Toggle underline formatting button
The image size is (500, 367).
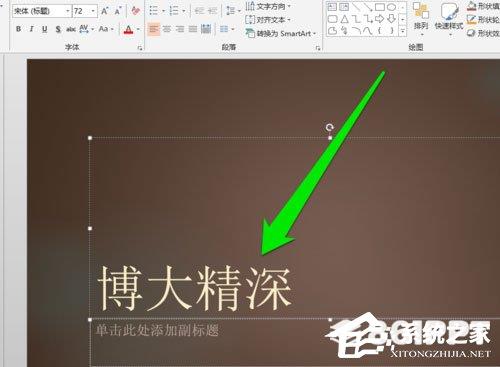tap(45, 29)
